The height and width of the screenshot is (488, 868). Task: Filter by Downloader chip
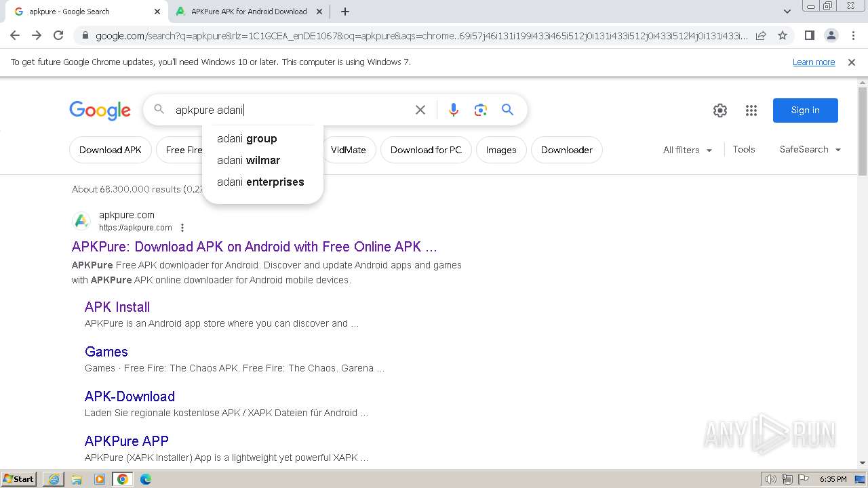point(567,150)
